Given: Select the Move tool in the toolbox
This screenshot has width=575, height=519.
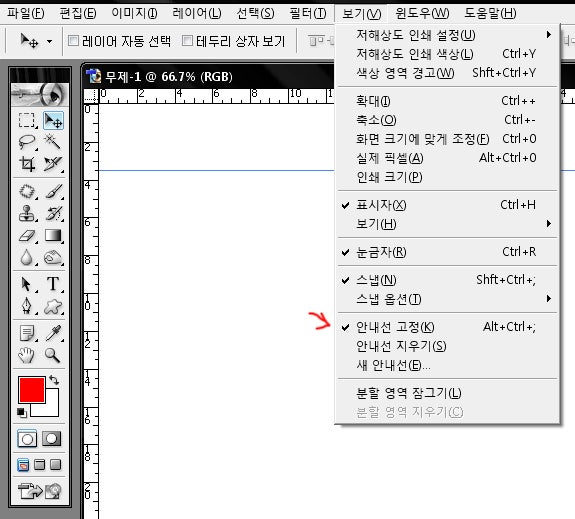Looking at the screenshot, I should [53, 120].
